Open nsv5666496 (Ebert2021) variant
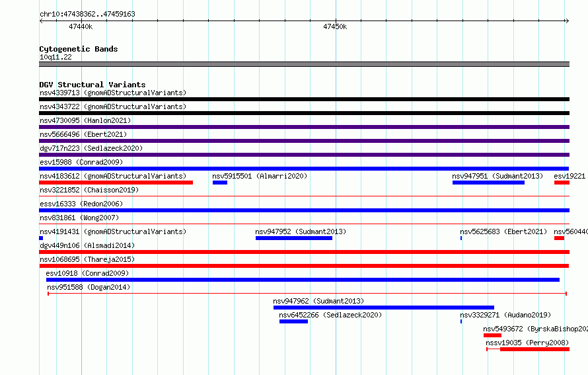Viewport: 588px width, 375px height. pyautogui.click(x=83, y=134)
